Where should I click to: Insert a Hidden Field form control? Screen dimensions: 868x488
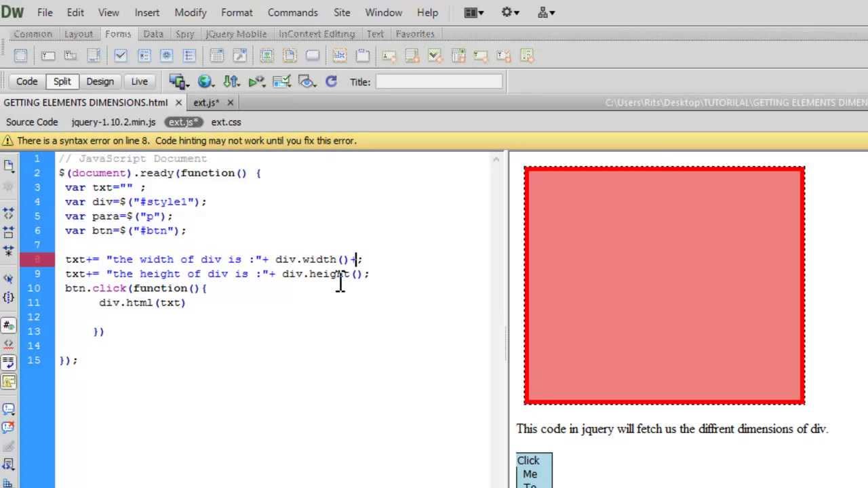coord(70,56)
